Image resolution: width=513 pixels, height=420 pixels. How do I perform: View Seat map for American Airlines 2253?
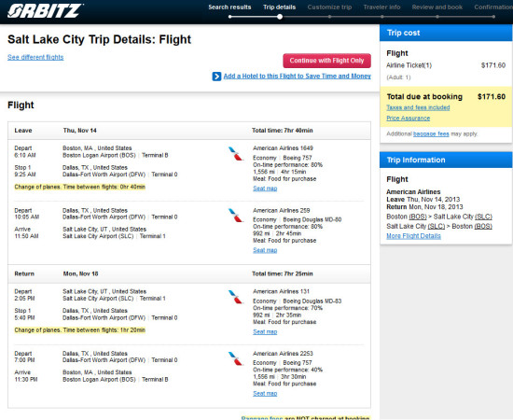pyautogui.click(x=265, y=394)
